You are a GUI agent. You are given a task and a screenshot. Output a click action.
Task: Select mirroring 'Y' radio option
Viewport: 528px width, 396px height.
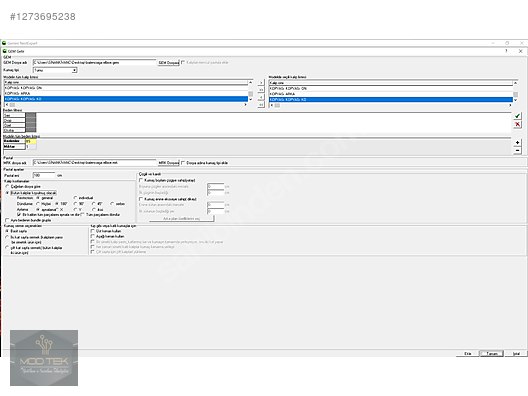point(75,209)
